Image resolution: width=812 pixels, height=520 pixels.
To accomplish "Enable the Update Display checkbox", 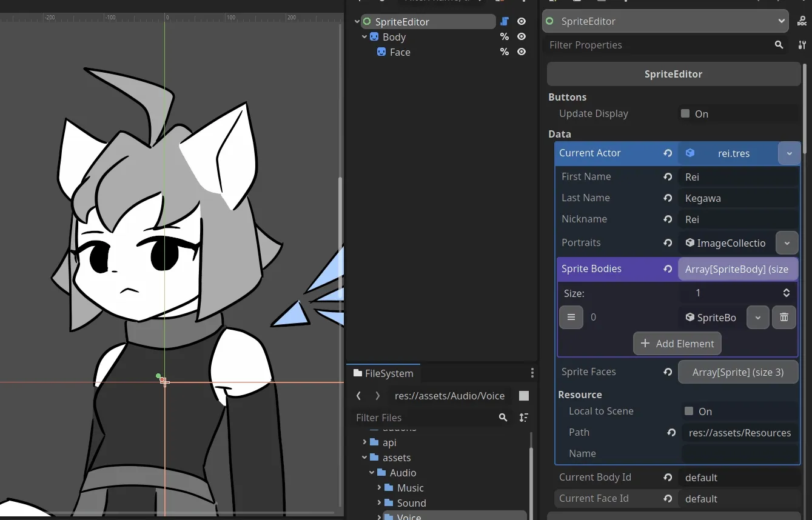I will [685, 114].
